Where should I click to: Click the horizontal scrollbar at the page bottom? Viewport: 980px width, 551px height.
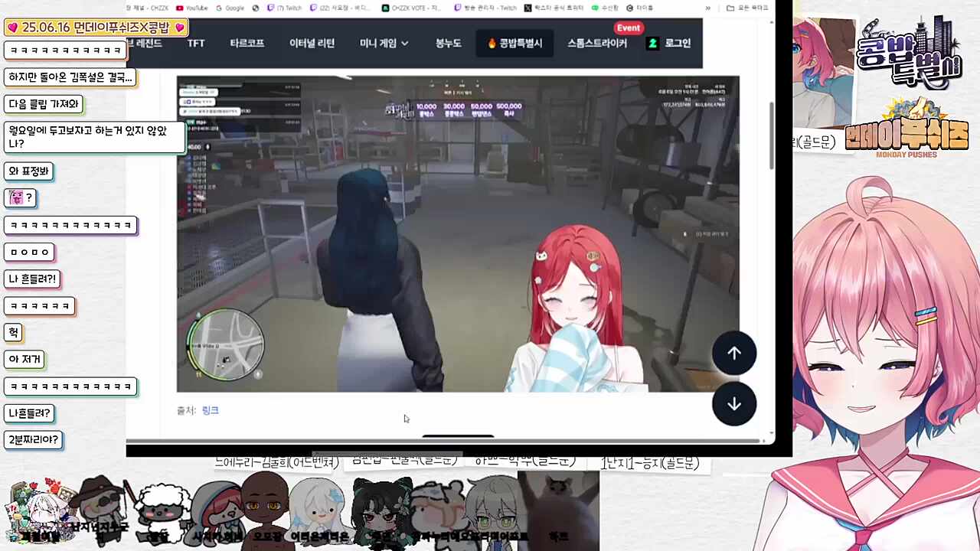(444, 441)
